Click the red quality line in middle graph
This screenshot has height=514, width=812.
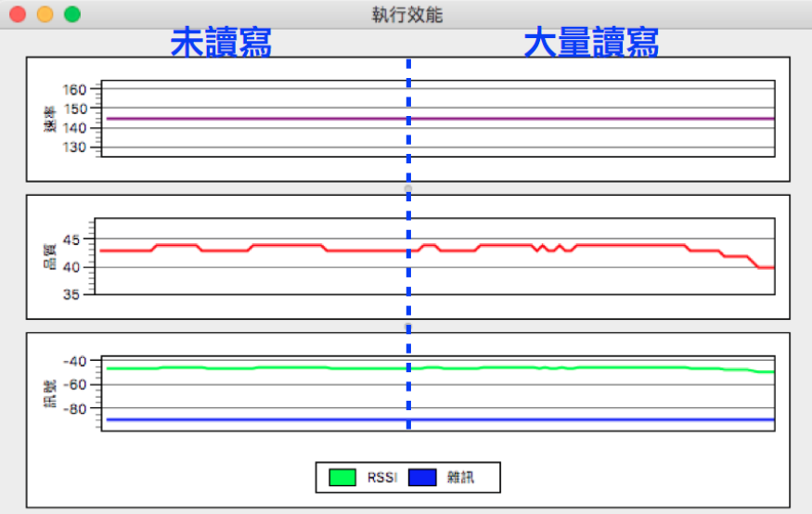click(278, 246)
